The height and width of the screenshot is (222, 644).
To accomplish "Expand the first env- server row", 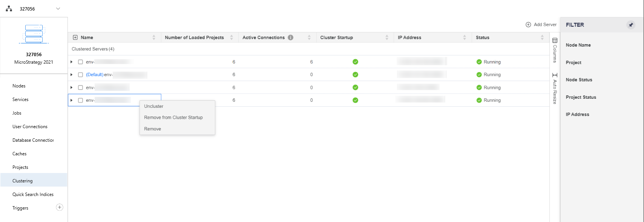I will pyautogui.click(x=72, y=62).
